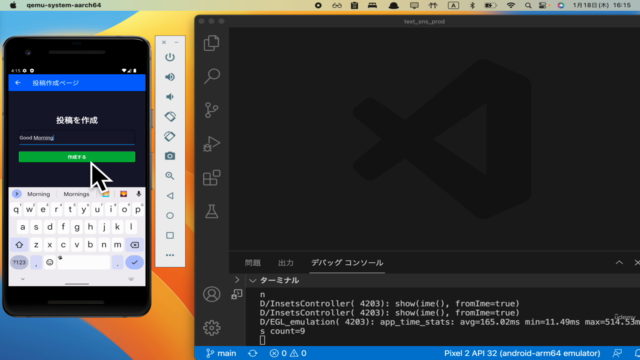Collapse the ターミナル section chevron
The width and height of the screenshot is (640, 360).
click(x=252, y=280)
